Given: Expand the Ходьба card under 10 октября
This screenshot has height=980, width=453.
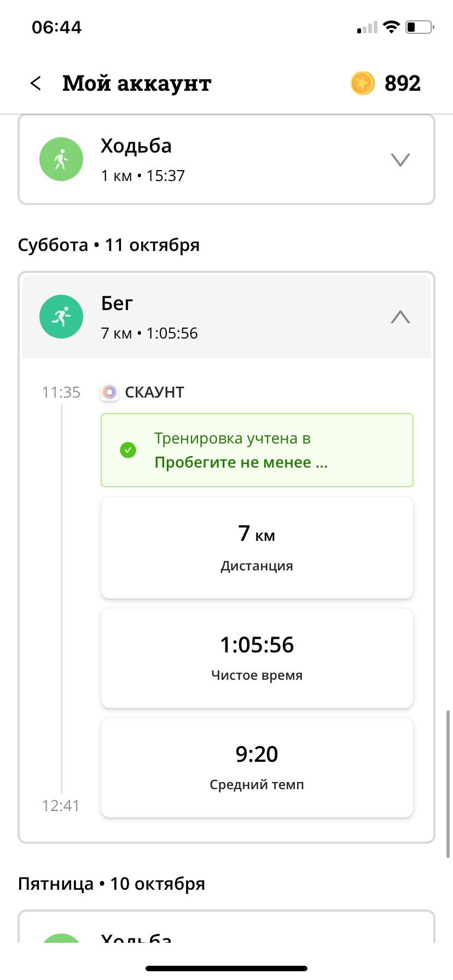Looking at the screenshot, I should pyautogui.click(x=226, y=926).
